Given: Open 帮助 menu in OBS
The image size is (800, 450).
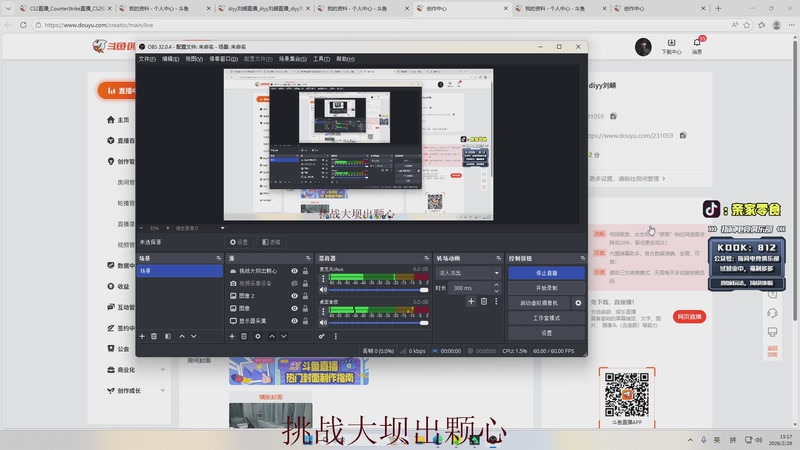Looking at the screenshot, I should (x=345, y=59).
